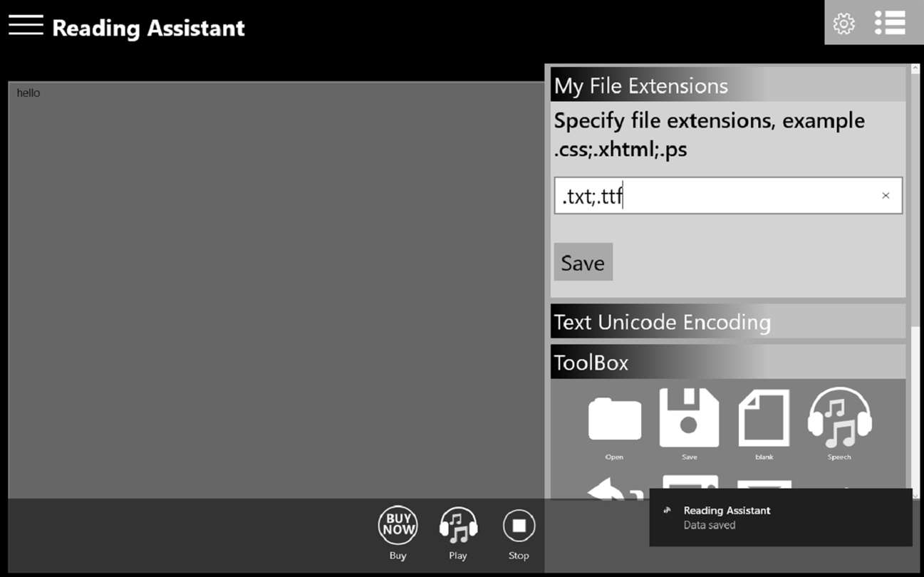The width and height of the screenshot is (924, 577).
Task: Click in the text editor containing 'hello'
Action: pyautogui.click(x=276, y=290)
